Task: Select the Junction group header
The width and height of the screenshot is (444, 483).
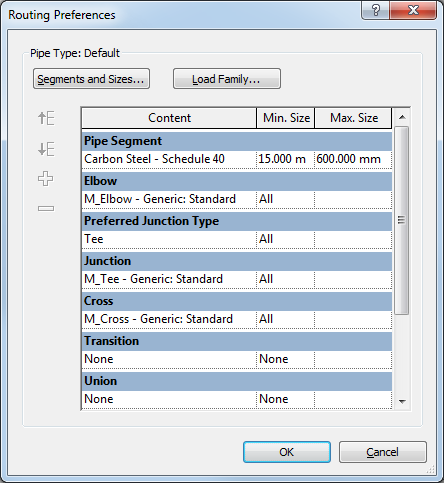Action: tap(237, 261)
